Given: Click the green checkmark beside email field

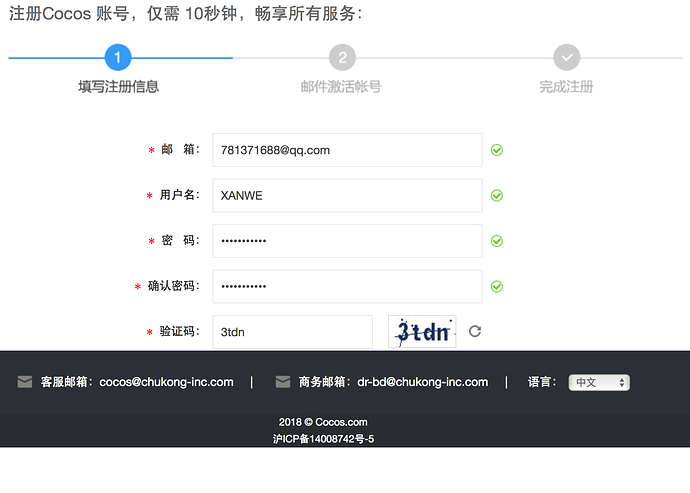Looking at the screenshot, I should tap(497, 150).
